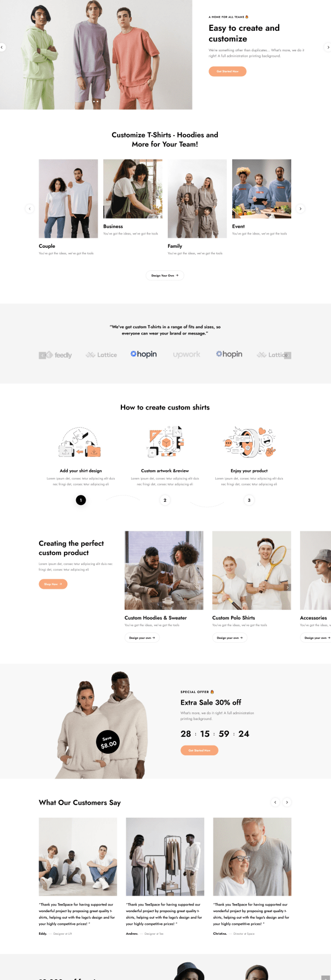
Task: Click the hero slider previous arrow
Action: [x=2, y=47]
